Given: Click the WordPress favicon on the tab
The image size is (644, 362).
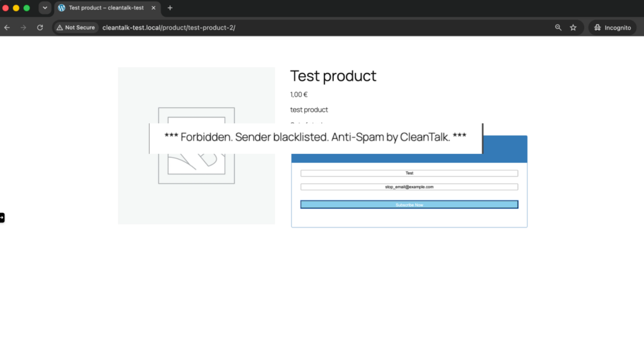Looking at the screenshot, I should 62,8.
